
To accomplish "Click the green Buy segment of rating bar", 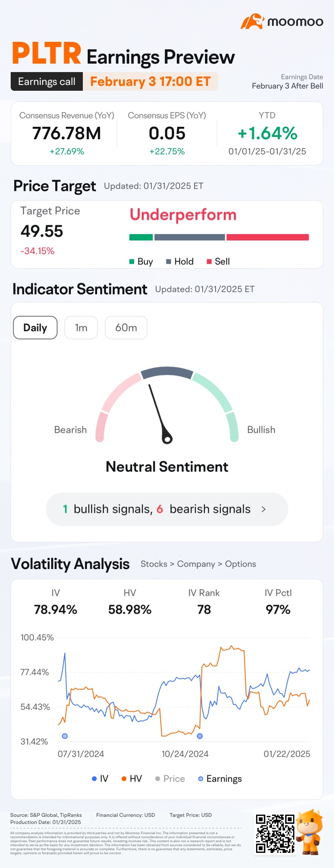I will (141, 237).
